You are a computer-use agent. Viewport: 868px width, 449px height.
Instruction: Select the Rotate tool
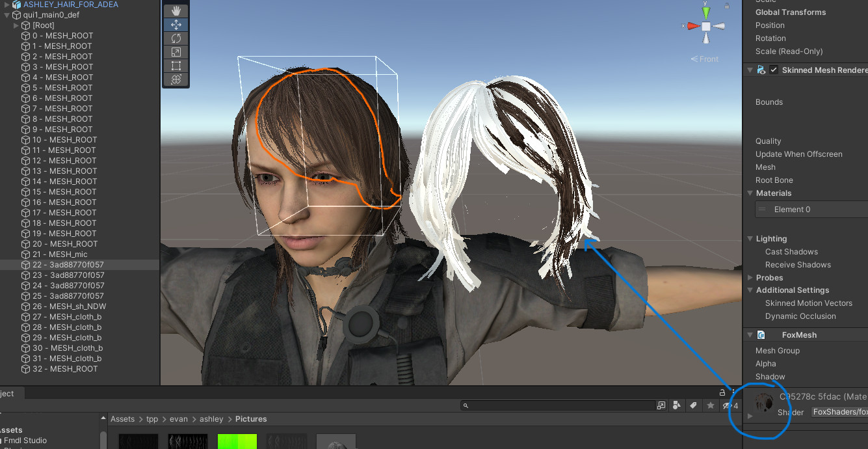click(x=176, y=38)
